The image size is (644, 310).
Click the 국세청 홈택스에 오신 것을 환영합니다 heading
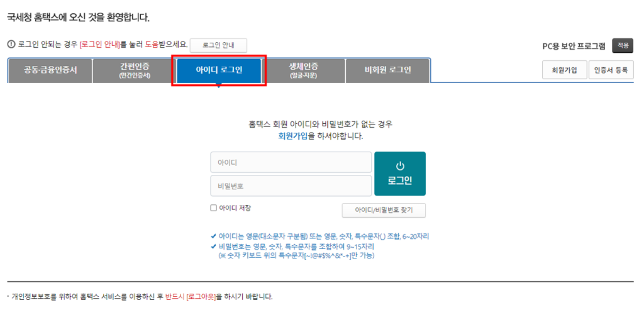point(79,17)
